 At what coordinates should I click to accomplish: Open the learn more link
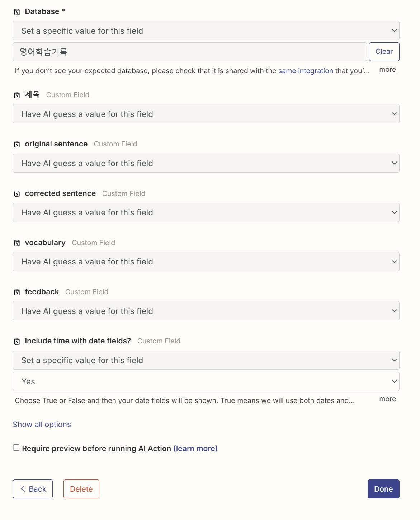pyautogui.click(x=195, y=449)
